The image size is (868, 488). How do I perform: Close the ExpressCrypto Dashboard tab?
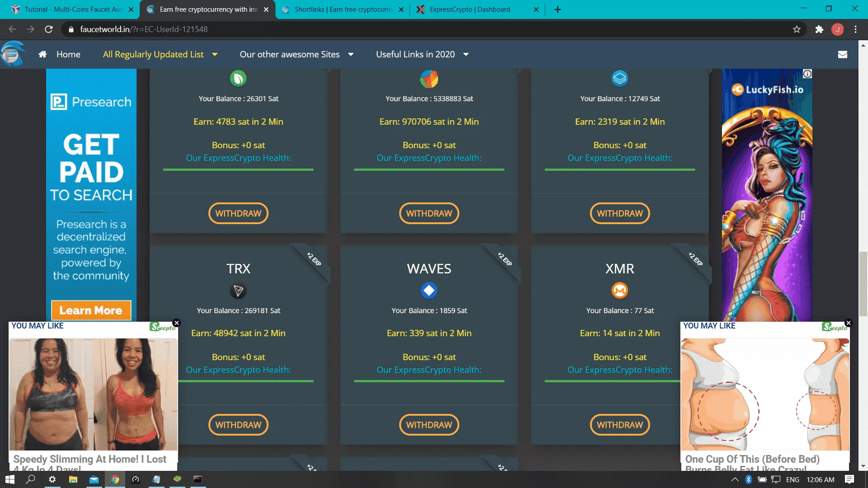[536, 9]
